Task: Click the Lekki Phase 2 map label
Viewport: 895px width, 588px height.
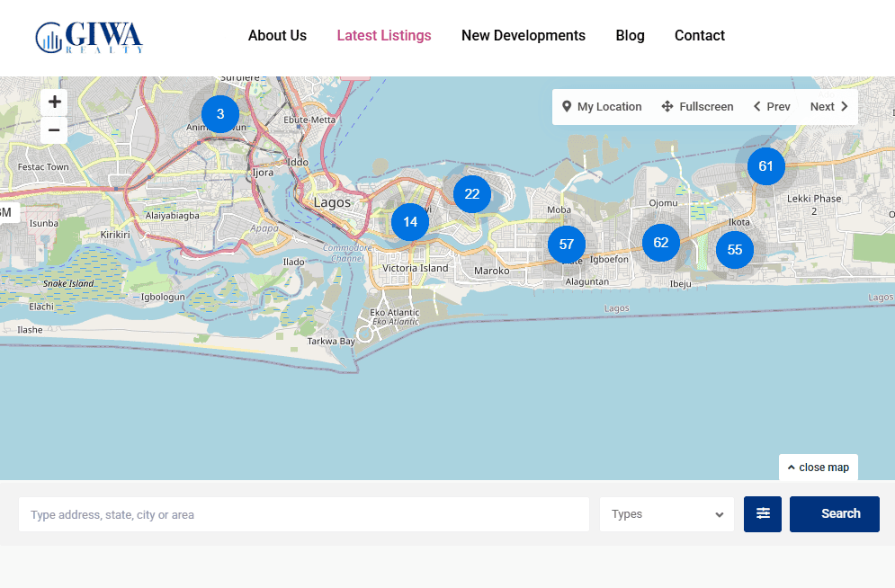Action: tap(814, 204)
